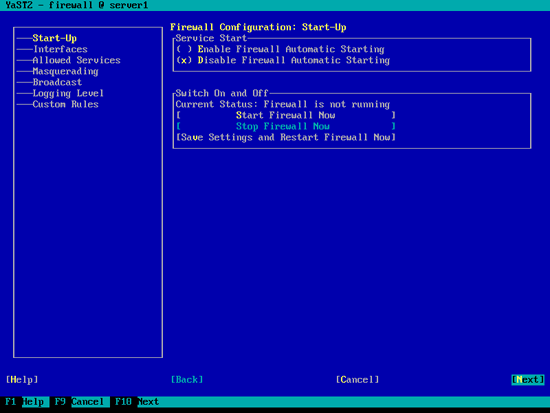Screen dimensions: 550x413
Task: Click YaST2 - firewall @ server1 title
Action: (x=76, y=5)
